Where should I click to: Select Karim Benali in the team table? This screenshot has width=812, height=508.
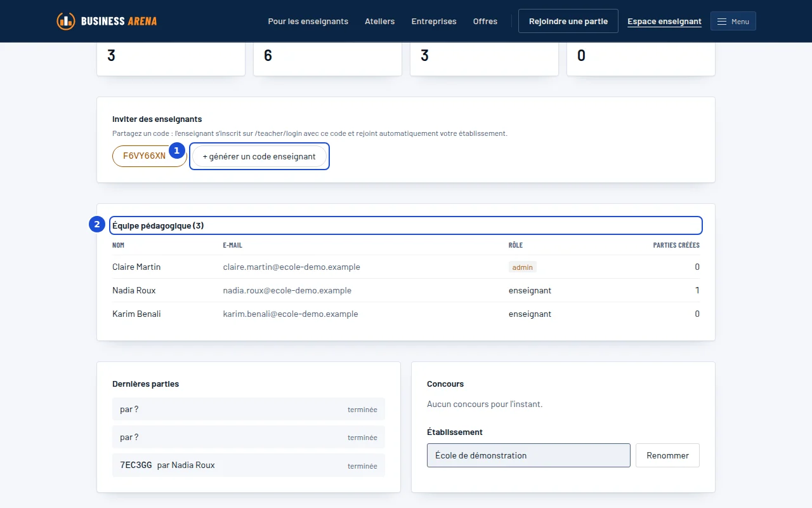pos(136,314)
